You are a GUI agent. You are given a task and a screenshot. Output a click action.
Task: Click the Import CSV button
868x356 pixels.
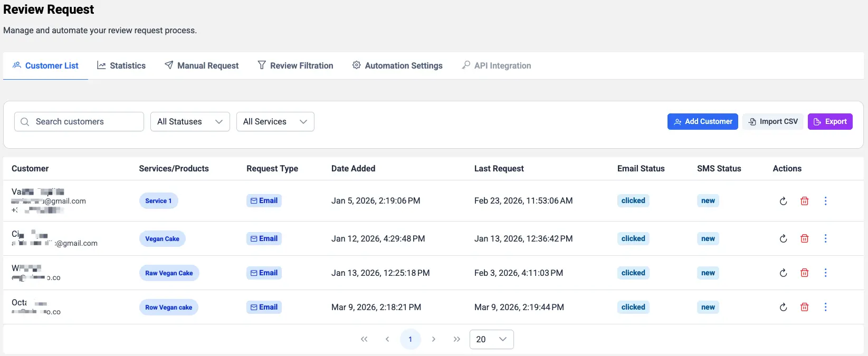[773, 121]
